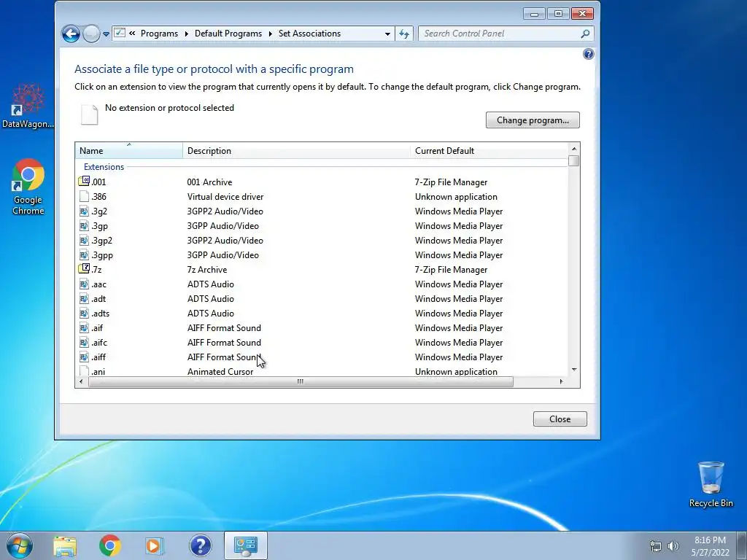This screenshot has width=747, height=560.
Task: Click 'Animated Cursor' description text
Action: pos(220,371)
